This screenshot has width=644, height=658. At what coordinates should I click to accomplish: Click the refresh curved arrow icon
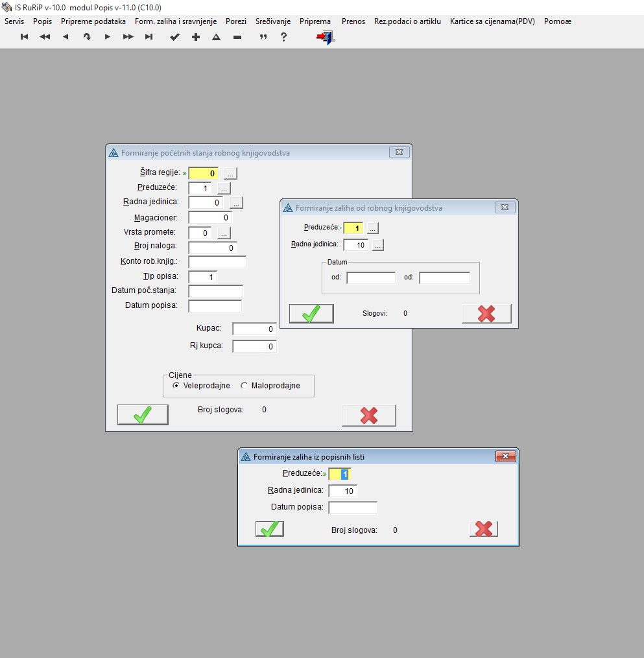click(87, 38)
